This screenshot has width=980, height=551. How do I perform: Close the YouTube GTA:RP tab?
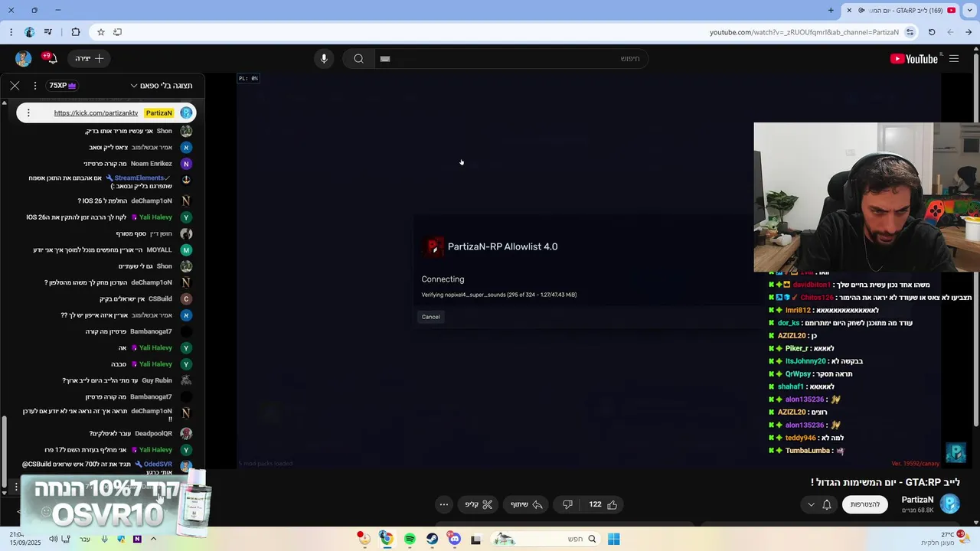coord(849,10)
